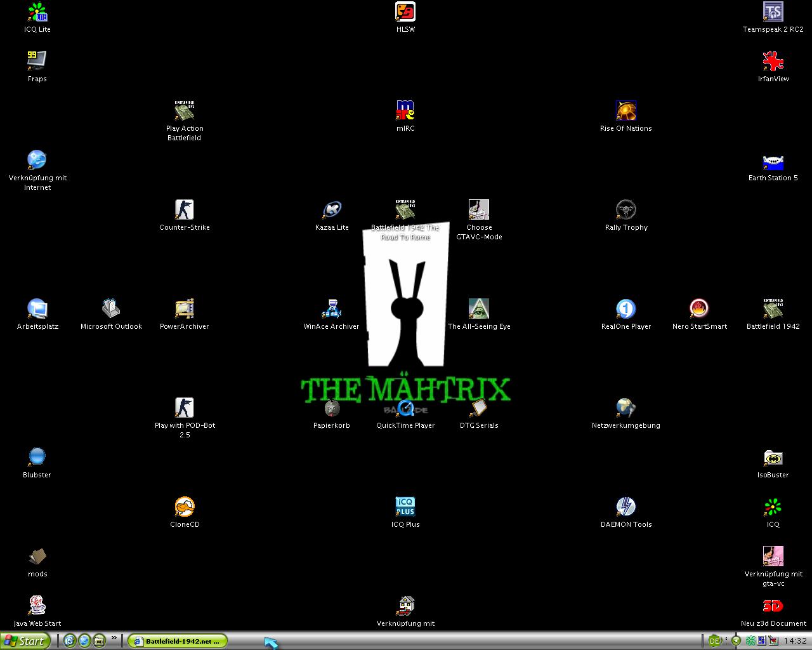Launch Microsoft Outlook from the desktop

[111, 314]
